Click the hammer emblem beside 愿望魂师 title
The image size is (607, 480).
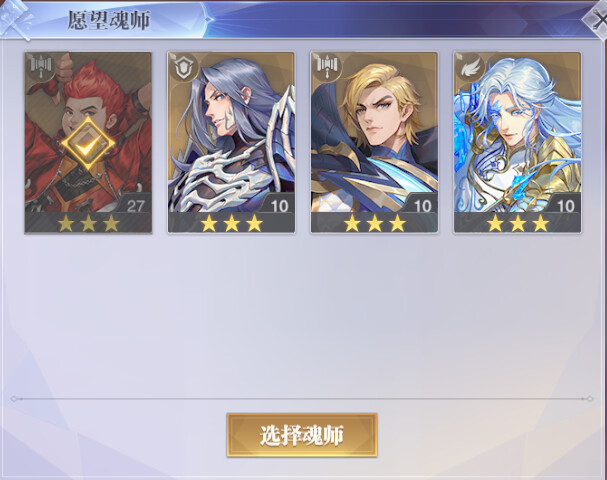tap(15, 19)
